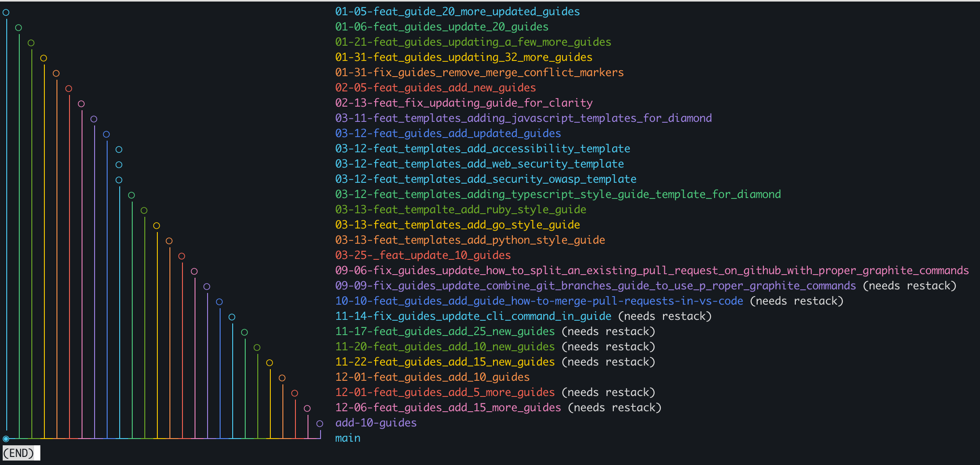
Task: Select branch text 03-25-_feat_update_10_guides
Action: click(x=422, y=255)
